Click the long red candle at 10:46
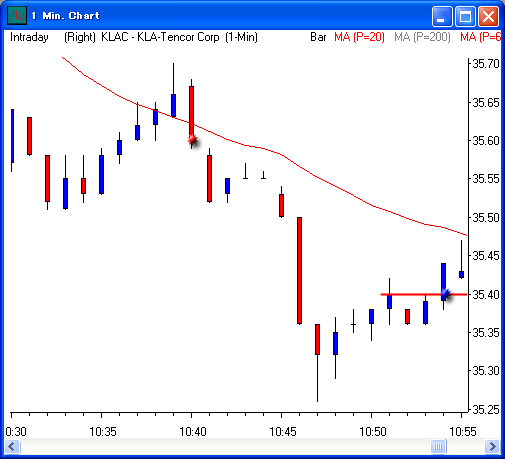The height and width of the screenshot is (459, 505). click(x=299, y=270)
